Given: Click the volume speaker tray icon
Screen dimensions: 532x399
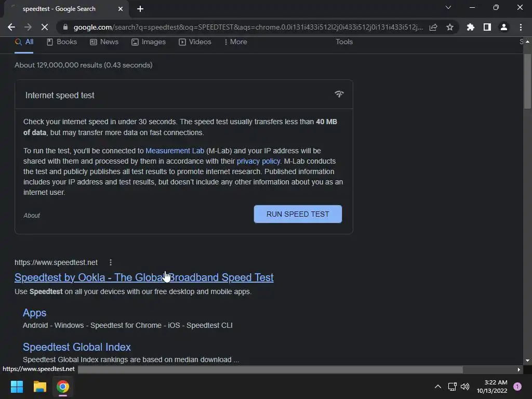Looking at the screenshot, I should click(x=465, y=387).
